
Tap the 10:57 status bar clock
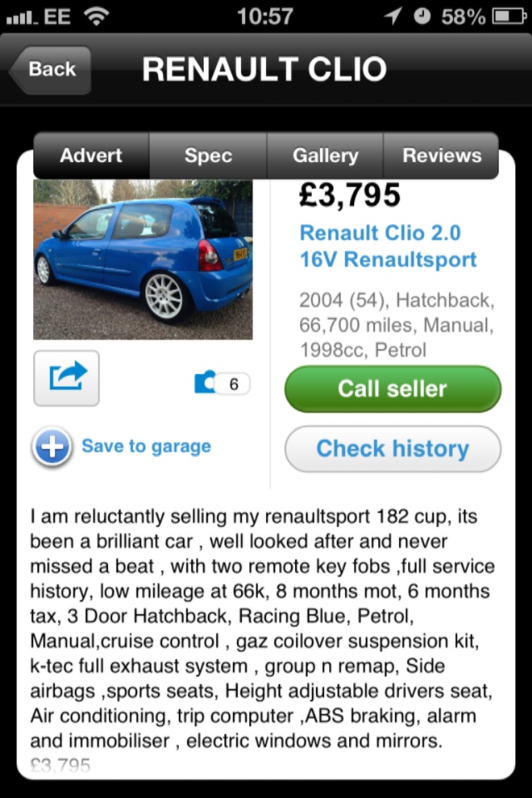coord(265,17)
